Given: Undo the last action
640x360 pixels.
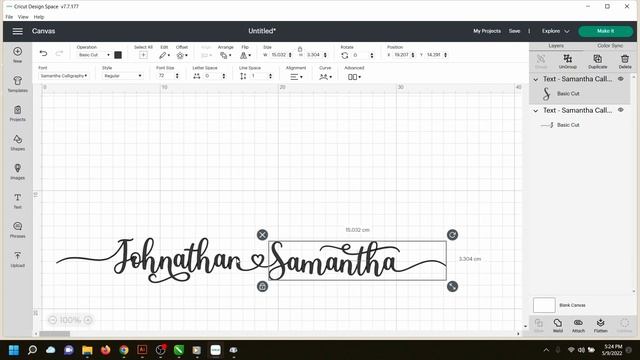Looking at the screenshot, I should pyautogui.click(x=43, y=53).
